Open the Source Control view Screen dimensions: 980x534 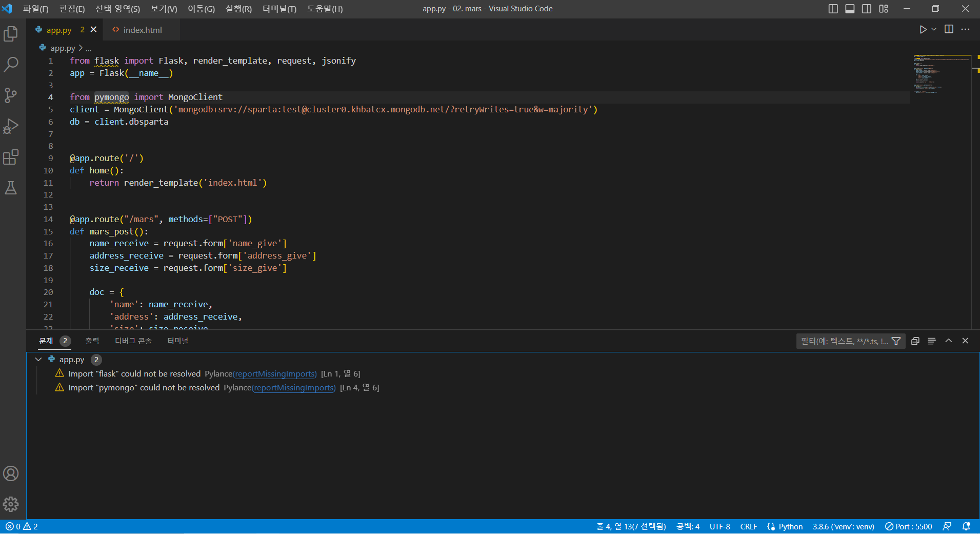(11, 95)
